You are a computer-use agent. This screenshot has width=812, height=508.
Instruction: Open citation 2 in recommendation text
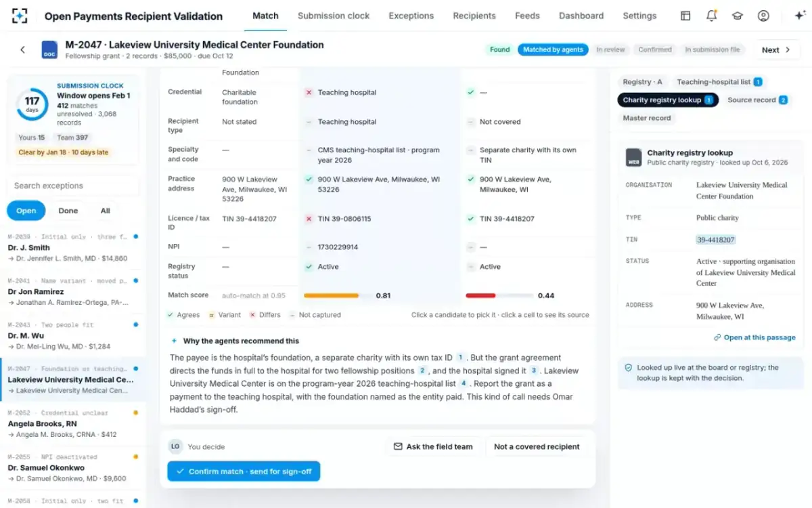tap(422, 371)
